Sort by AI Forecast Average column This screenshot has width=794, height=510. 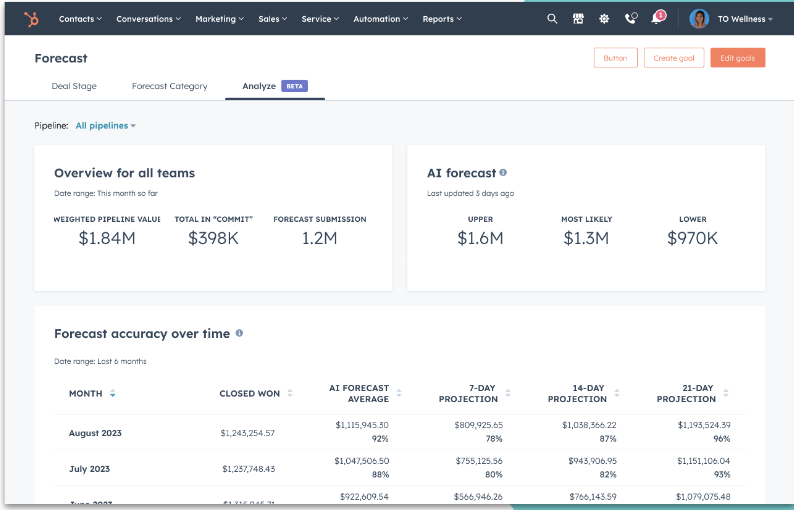[x=399, y=394]
